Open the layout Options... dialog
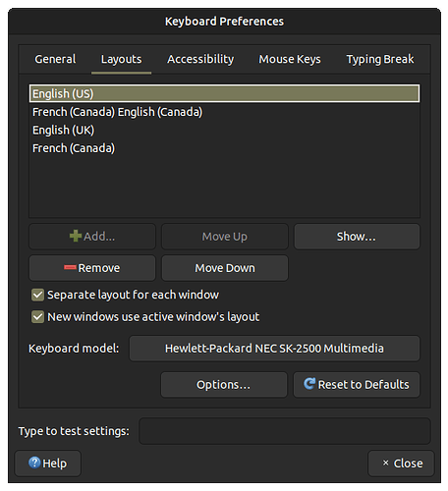 224,385
